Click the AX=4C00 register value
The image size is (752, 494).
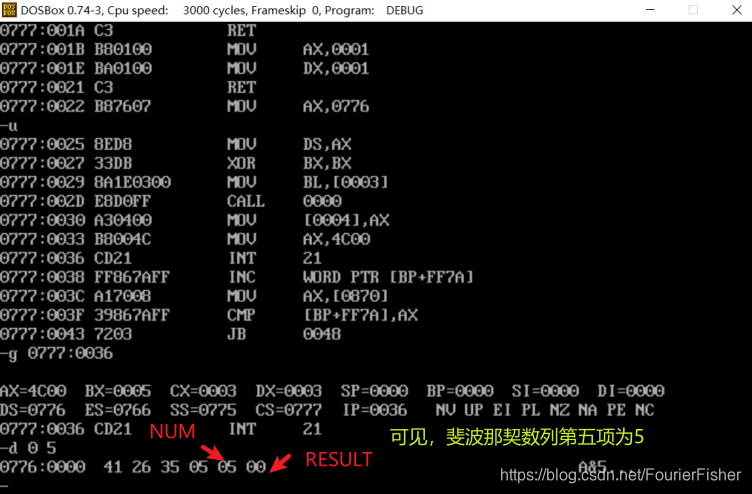pyautogui.click(x=33, y=391)
